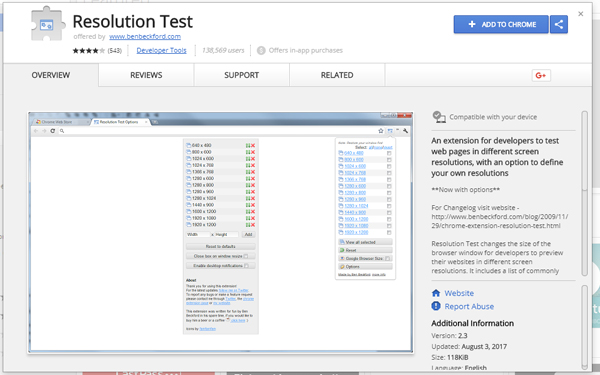Click the 'Version: 2.3' text
The width and height of the screenshot is (600, 375).
tap(449, 336)
